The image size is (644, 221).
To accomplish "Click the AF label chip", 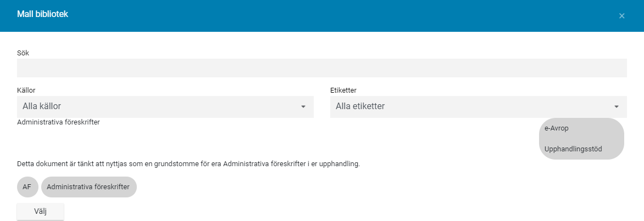I will coord(27,187).
